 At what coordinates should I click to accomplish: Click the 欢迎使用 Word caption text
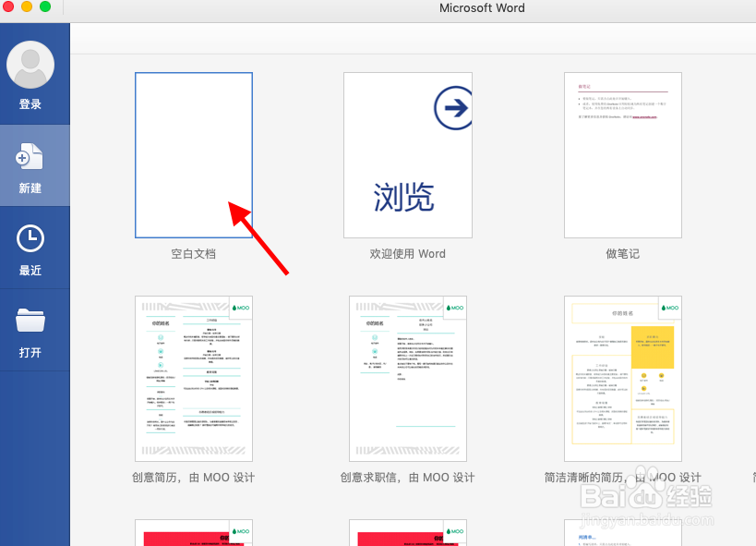point(408,254)
